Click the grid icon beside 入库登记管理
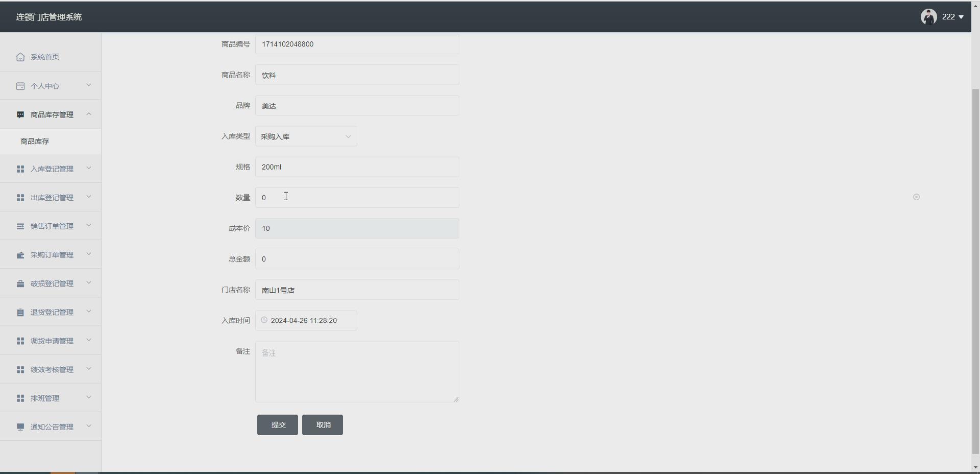980x474 pixels. pos(20,169)
